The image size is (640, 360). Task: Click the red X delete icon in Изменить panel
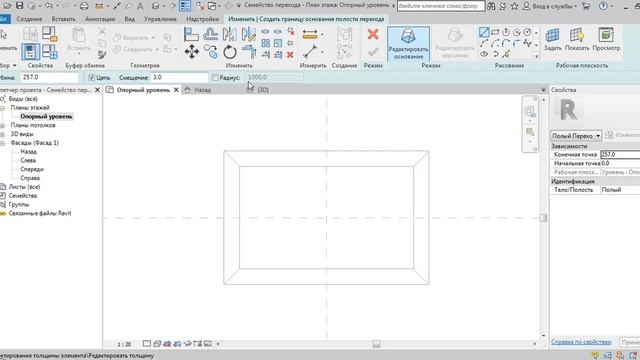[290, 55]
